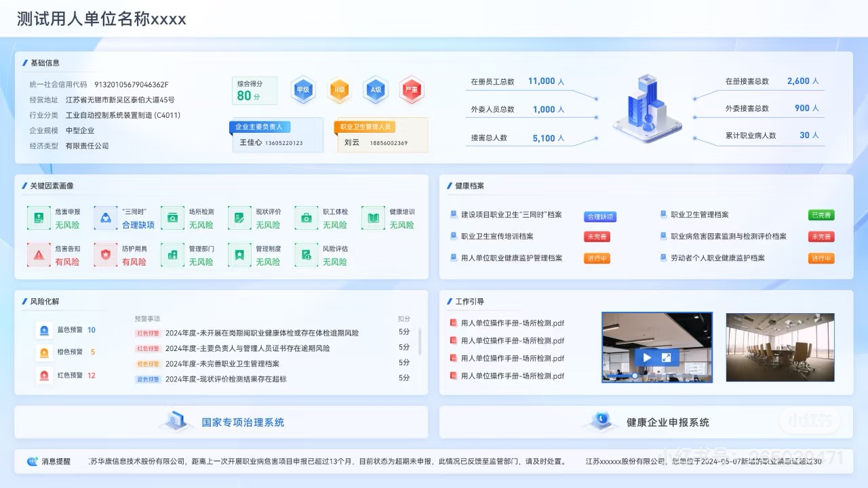Image resolution: width=868 pixels, height=488 pixels.
Task: Open 用人单位职业健康监护管理档案
Action: click(x=511, y=258)
